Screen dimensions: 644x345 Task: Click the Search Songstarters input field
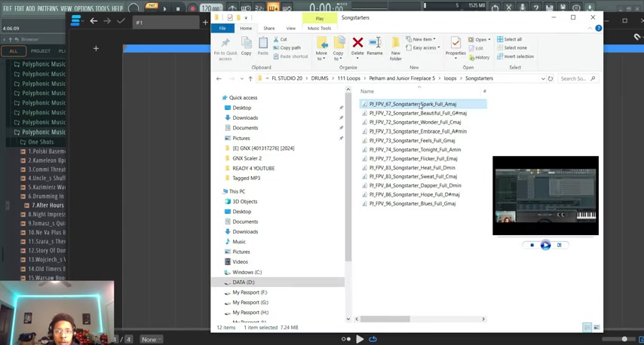click(x=578, y=79)
